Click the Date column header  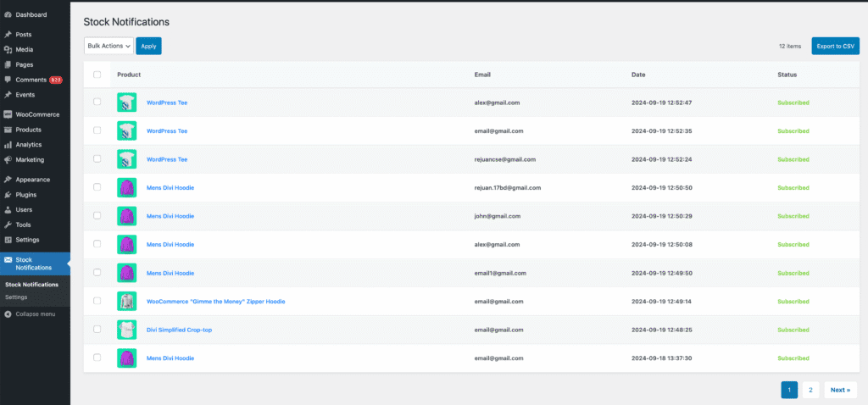point(638,75)
